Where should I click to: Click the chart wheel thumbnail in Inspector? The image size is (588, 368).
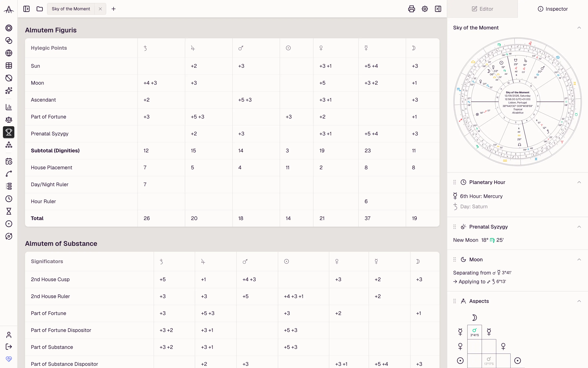pos(518,102)
